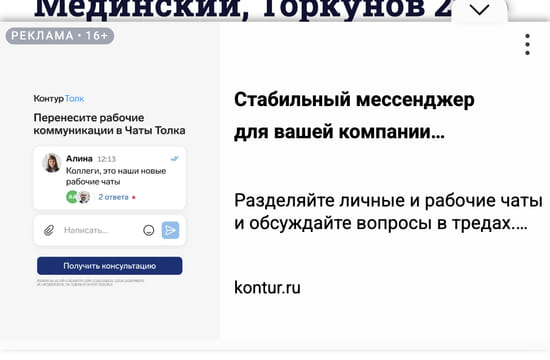The width and height of the screenshot is (550, 360).
Task: Open the three-dot ad options menu
Action: [x=527, y=45]
